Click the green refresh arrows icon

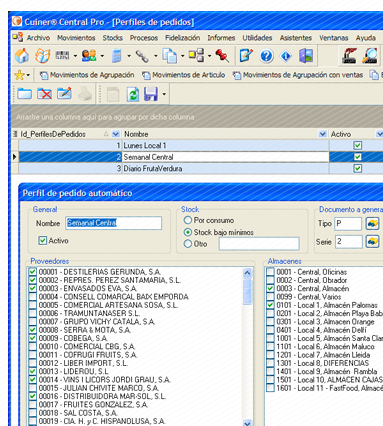pos(133,94)
